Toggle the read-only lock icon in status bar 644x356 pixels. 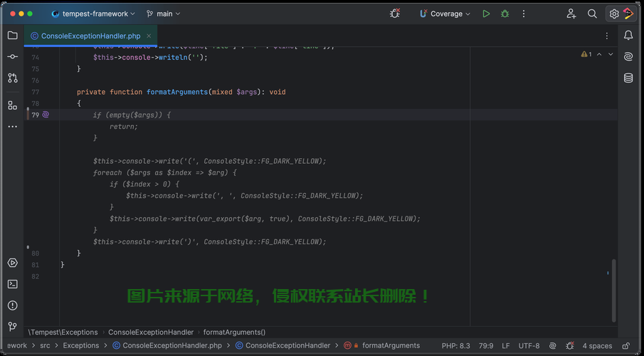[626, 346]
